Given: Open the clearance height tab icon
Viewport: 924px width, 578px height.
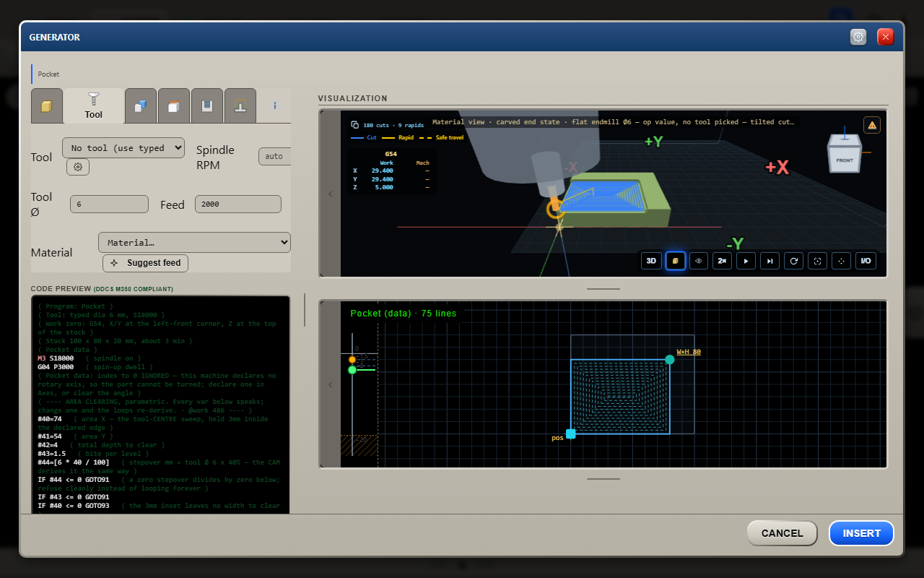Looking at the screenshot, I should point(240,106).
